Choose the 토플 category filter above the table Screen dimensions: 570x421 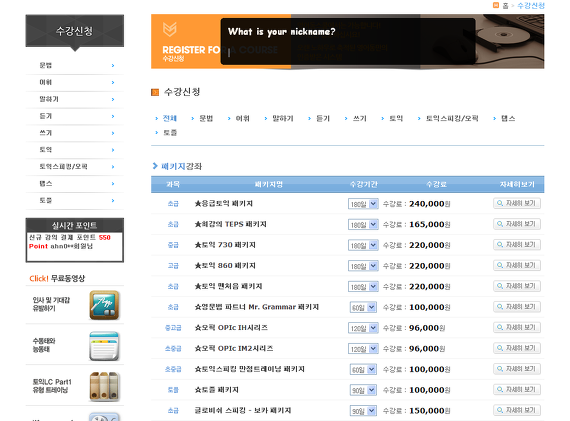pyautogui.click(x=170, y=133)
